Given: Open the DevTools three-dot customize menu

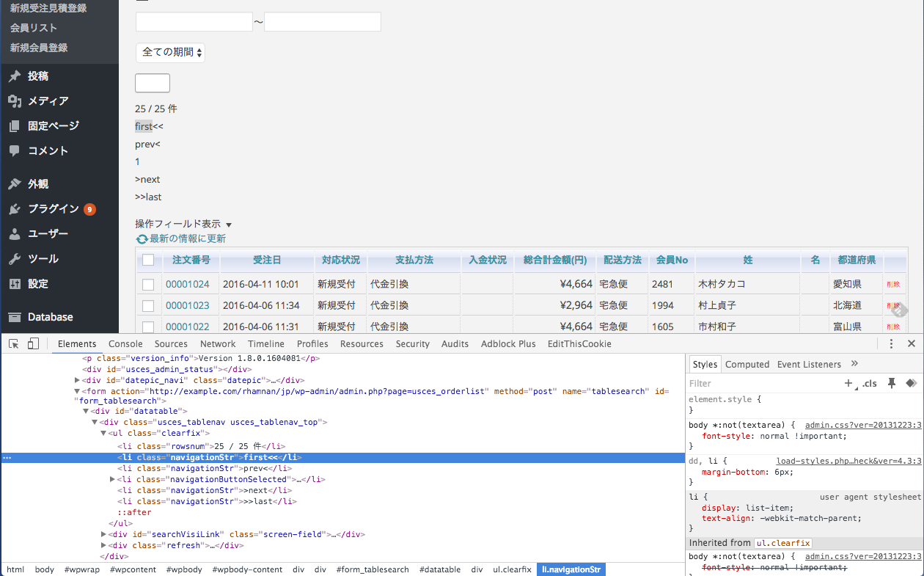Looking at the screenshot, I should pyautogui.click(x=891, y=343).
